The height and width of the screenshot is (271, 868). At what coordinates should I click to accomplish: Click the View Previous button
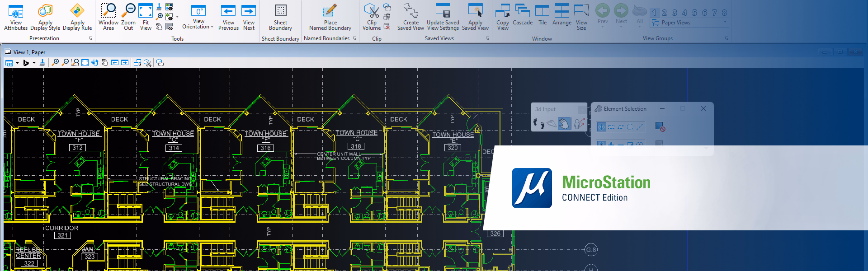coord(228,16)
